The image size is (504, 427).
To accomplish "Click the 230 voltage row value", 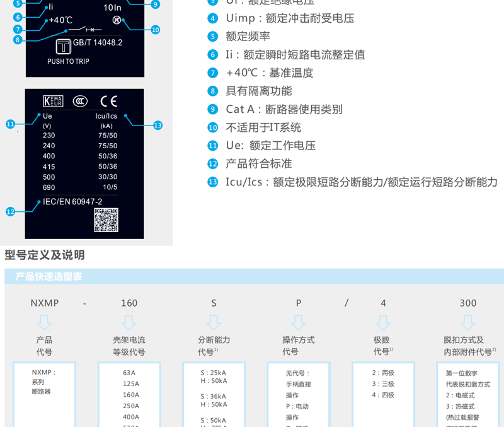I will pos(49,136).
